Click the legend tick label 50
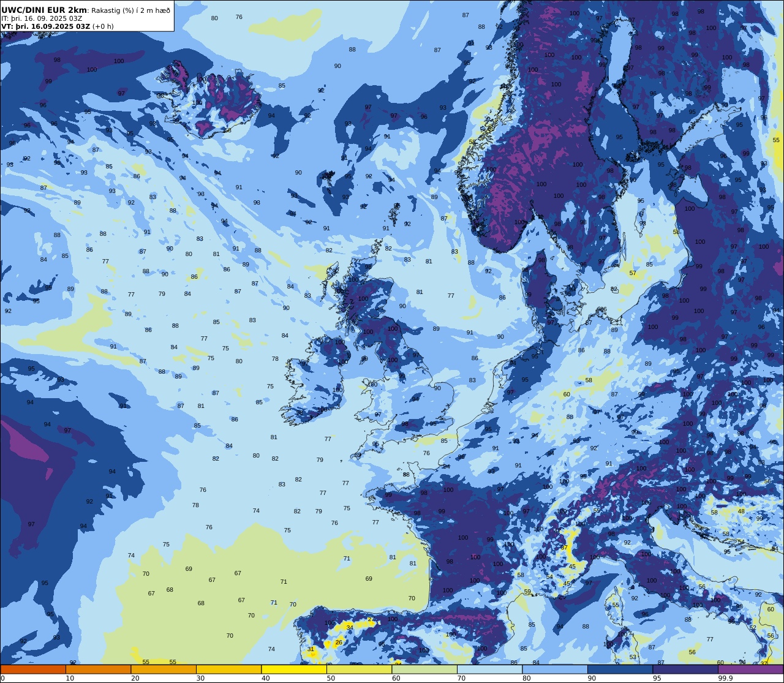This screenshot has height=683, width=784. click(x=331, y=678)
